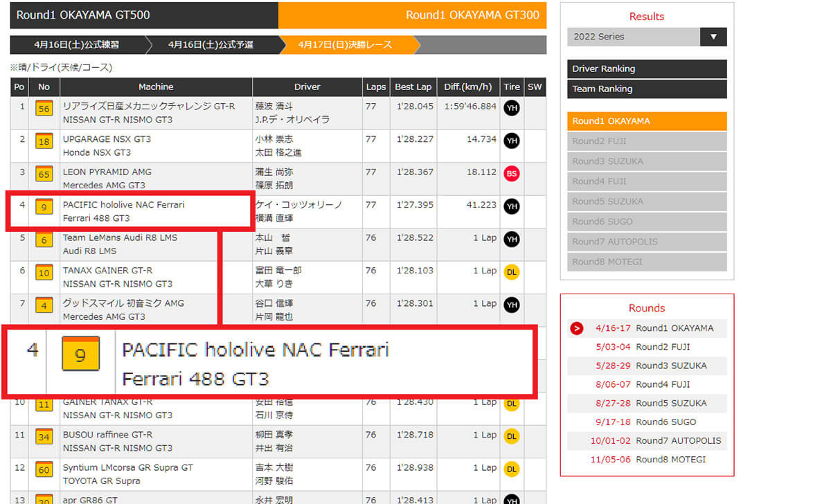Select the grey Round2 FUJI results button
The image size is (831, 504).
tap(647, 141)
